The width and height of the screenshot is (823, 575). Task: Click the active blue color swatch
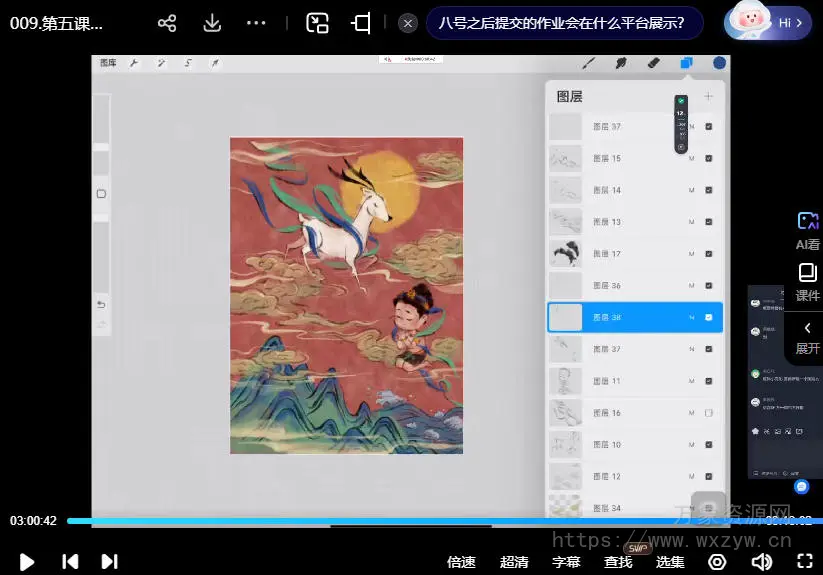click(719, 63)
